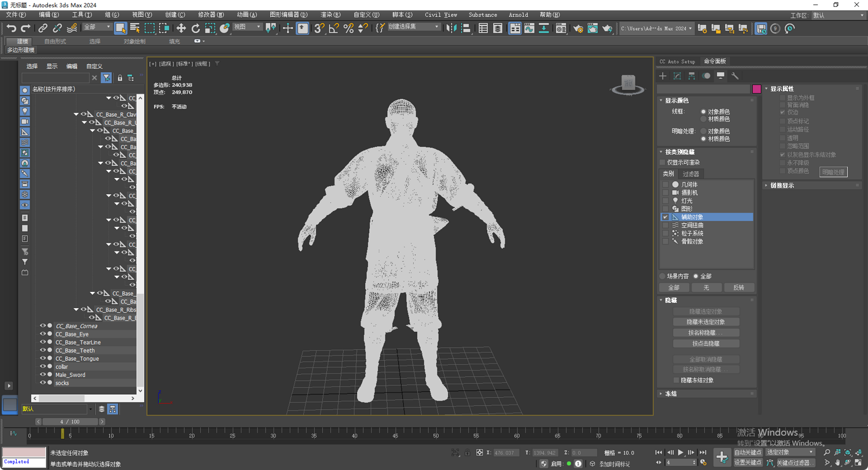Select the 场景内容 radio button
This screenshot has width=868, height=470.
coord(663,276)
